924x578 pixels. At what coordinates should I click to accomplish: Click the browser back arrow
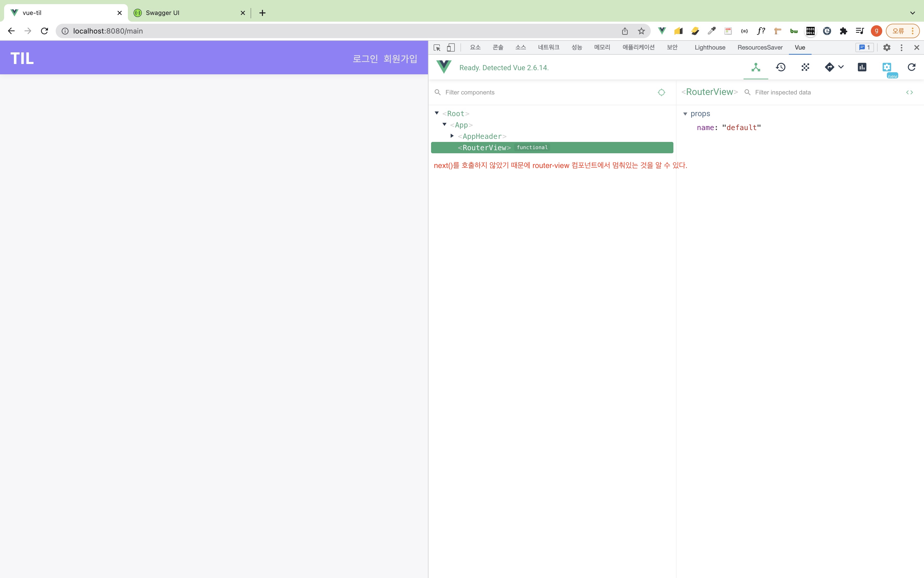pyautogui.click(x=11, y=31)
